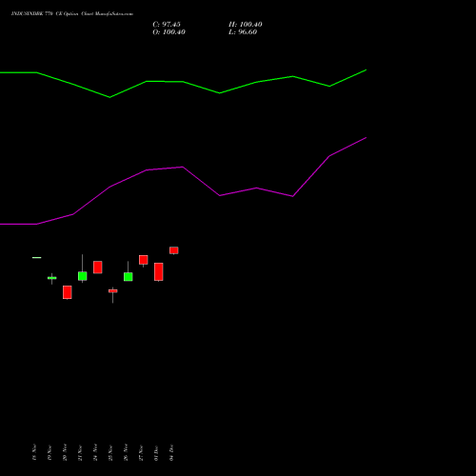
Task: Click the red candle above 27 Nov
Action: click(144, 260)
